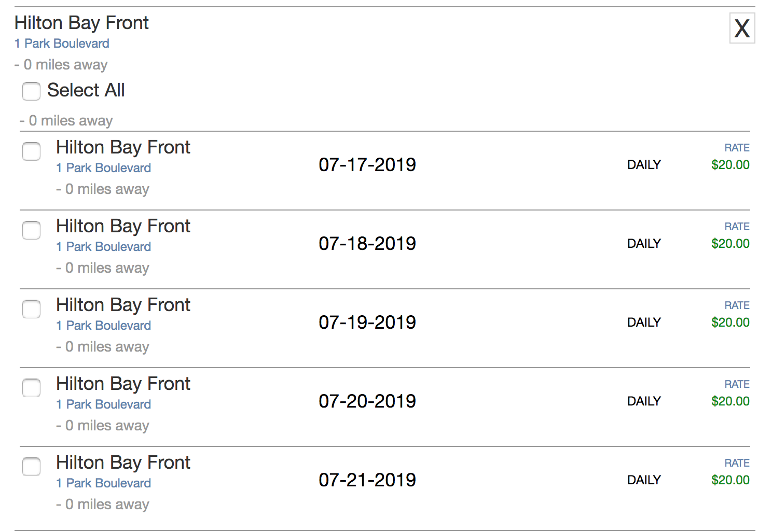
Task: Tick the checkbox for 07-19-2019
Action: [31, 309]
